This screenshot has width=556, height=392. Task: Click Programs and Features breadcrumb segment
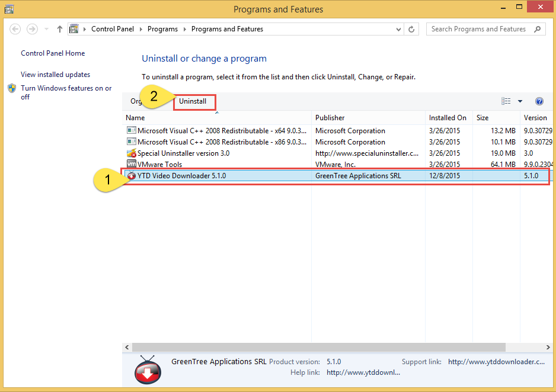coord(227,29)
